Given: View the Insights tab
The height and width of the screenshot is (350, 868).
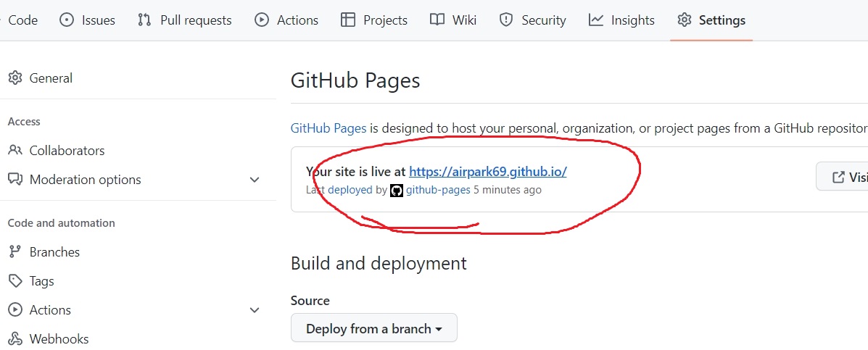Looking at the screenshot, I should (x=621, y=20).
